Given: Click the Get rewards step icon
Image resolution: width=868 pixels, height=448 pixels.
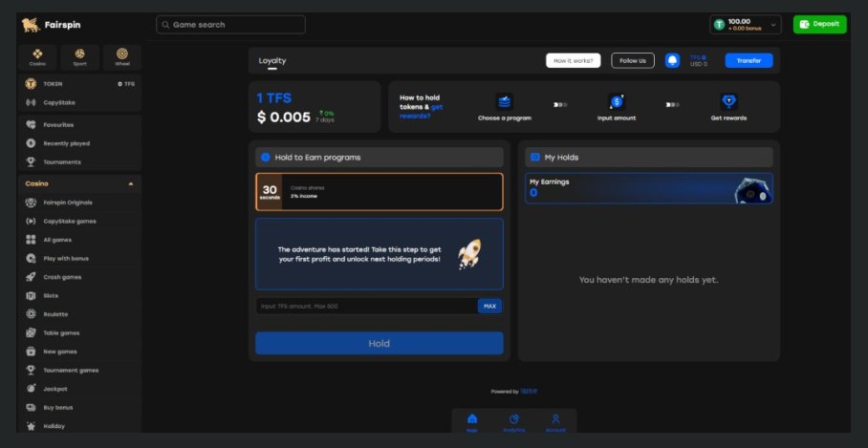Looking at the screenshot, I should (x=728, y=101).
